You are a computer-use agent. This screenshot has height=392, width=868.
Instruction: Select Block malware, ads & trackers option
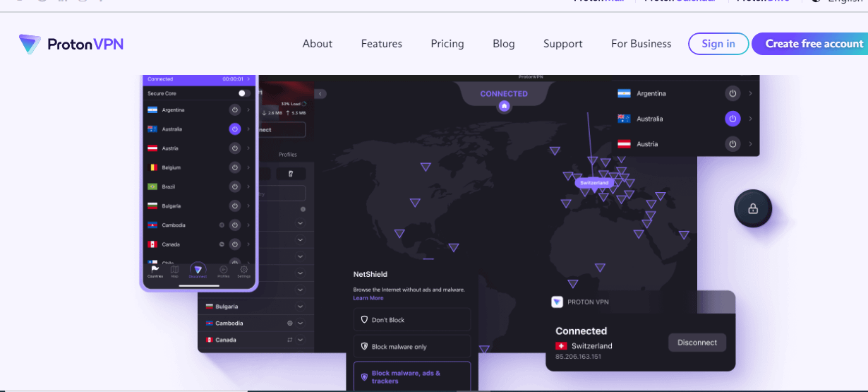click(x=412, y=376)
